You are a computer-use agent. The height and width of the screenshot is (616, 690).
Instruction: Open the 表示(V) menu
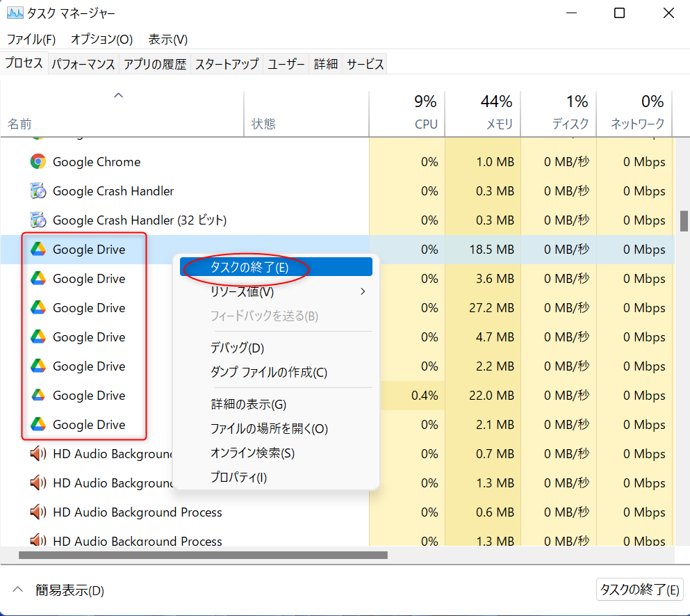click(x=167, y=39)
